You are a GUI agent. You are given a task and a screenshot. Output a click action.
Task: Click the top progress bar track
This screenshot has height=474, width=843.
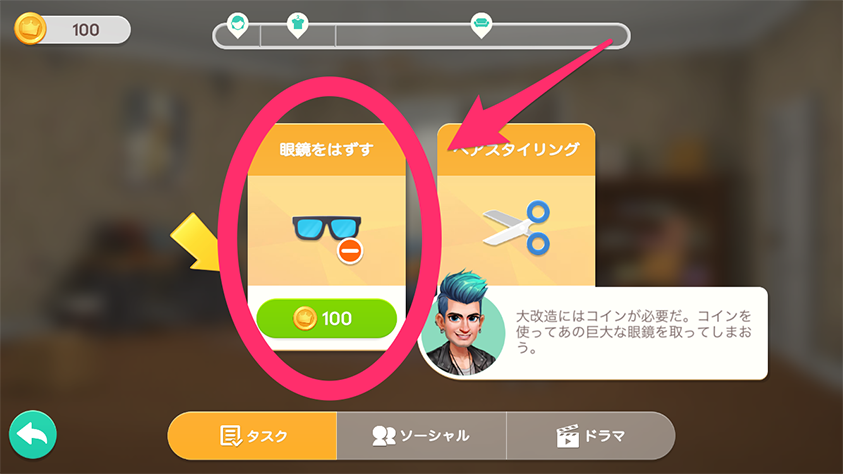[421, 36]
